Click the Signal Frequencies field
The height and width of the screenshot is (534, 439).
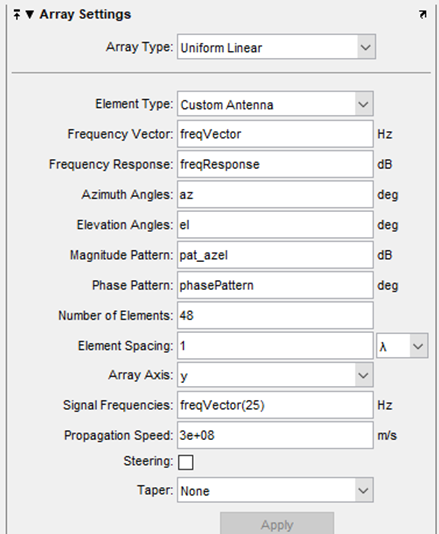pos(275,405)
